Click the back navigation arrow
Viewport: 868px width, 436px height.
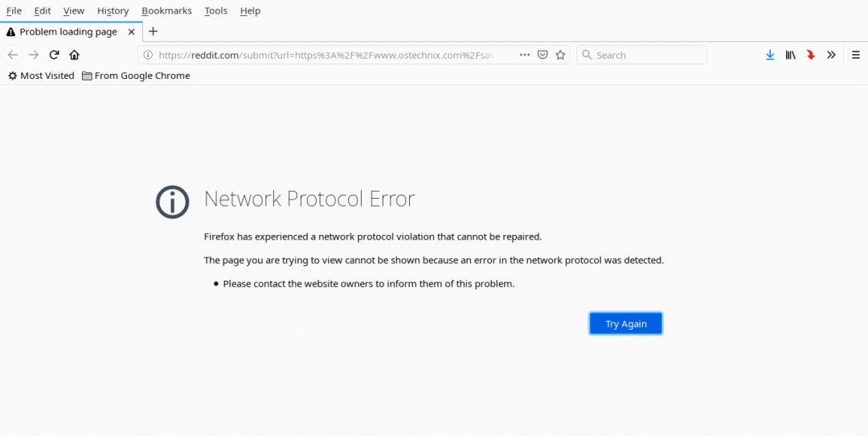click(x=13, y=55)
